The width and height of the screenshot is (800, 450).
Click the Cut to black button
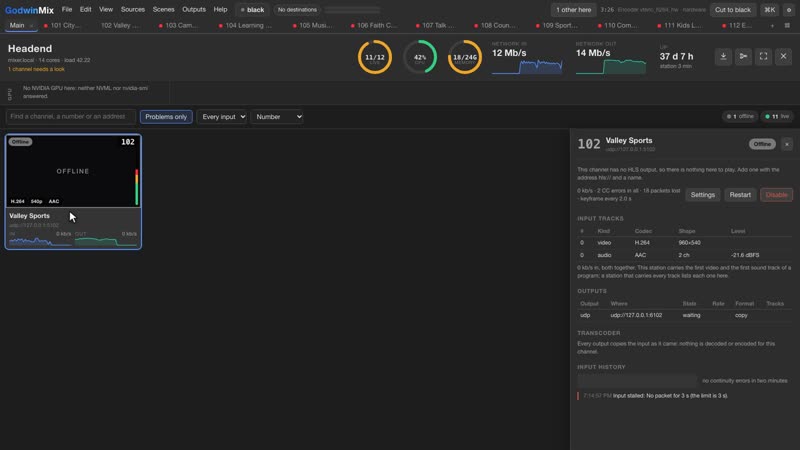(x=732, y=10)
